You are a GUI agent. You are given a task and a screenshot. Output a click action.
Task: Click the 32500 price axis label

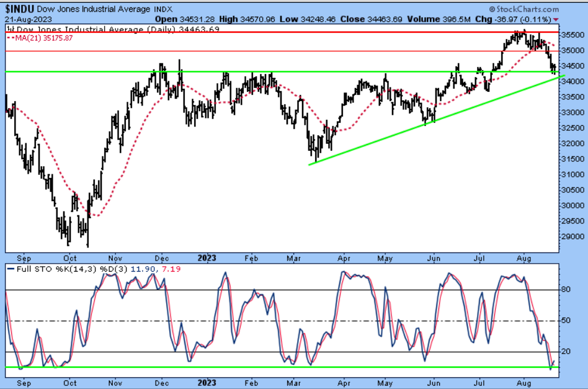tap(572, 128)
